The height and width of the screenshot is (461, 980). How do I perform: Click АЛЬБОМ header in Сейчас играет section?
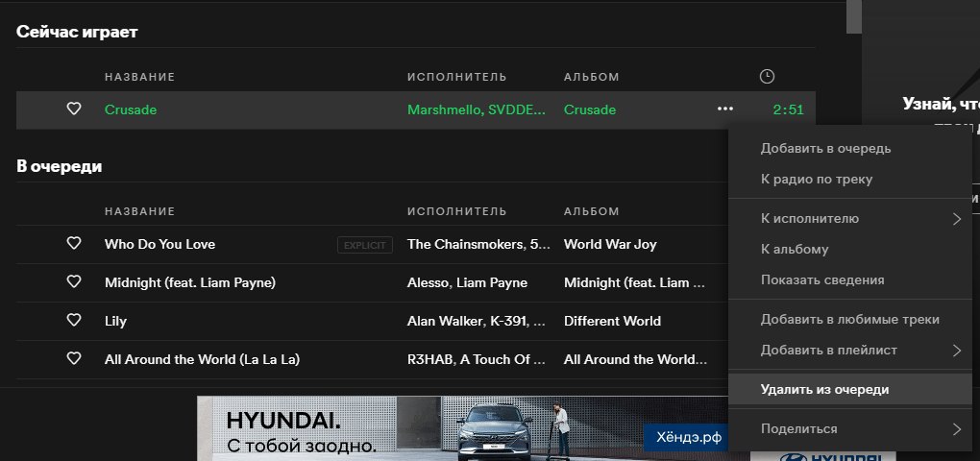591,77
